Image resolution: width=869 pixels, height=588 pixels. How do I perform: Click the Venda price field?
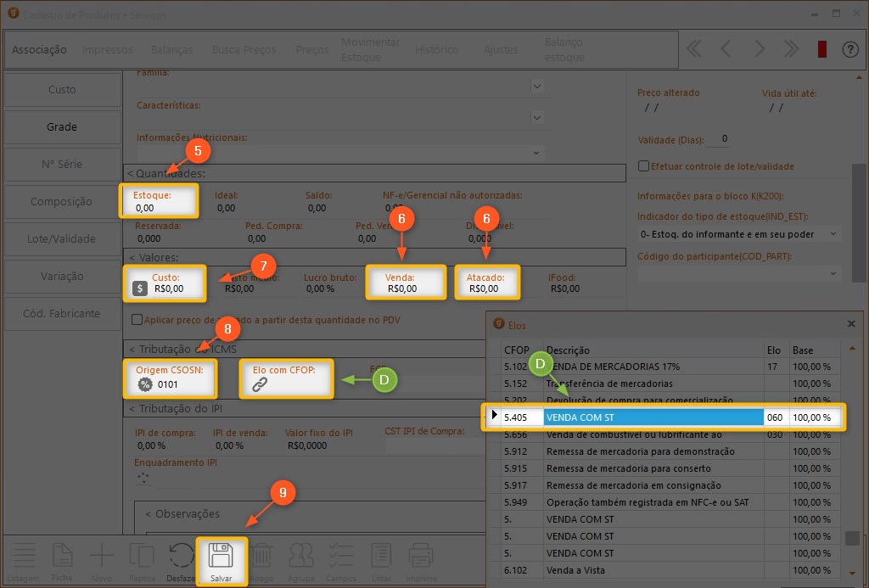pos(405,288)
